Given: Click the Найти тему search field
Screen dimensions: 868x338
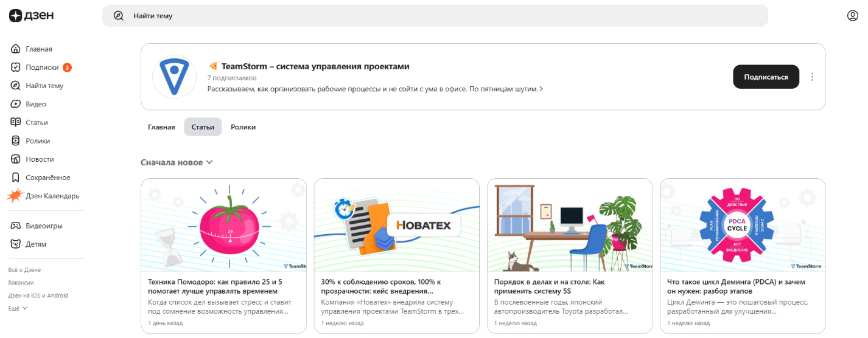Looking at the screenshot, I should 435,16.
